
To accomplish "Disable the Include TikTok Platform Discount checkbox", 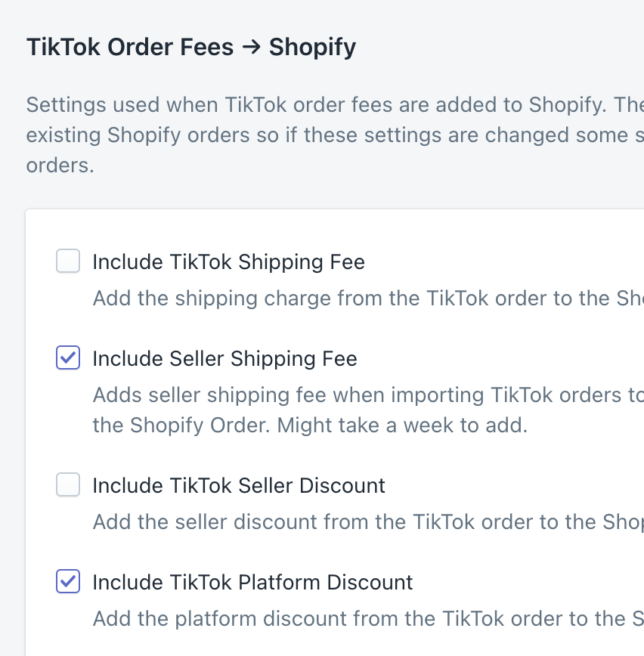I will coord(68,582).
